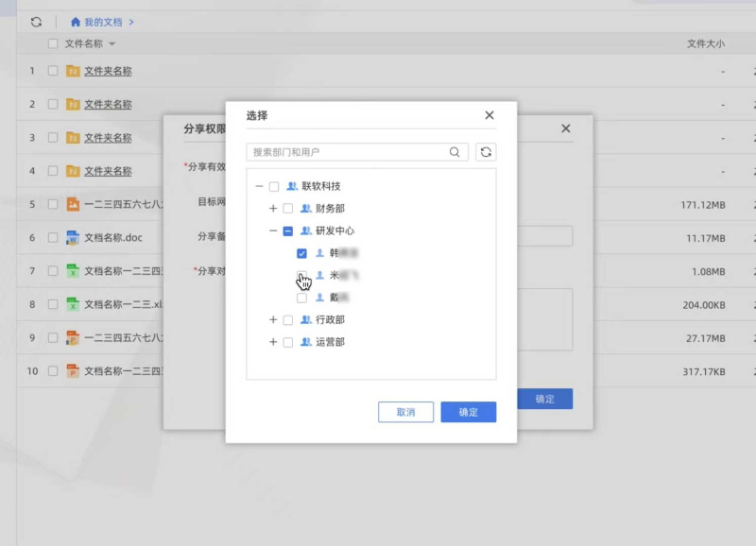
Task: Click the magnifier icon in the search field
Action: tap(455, 152)
